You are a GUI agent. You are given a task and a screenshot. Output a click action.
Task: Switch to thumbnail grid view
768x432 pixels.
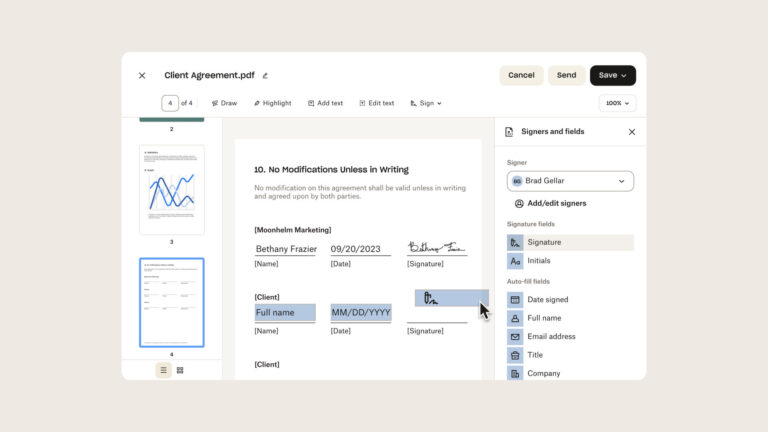pos(180,370)
